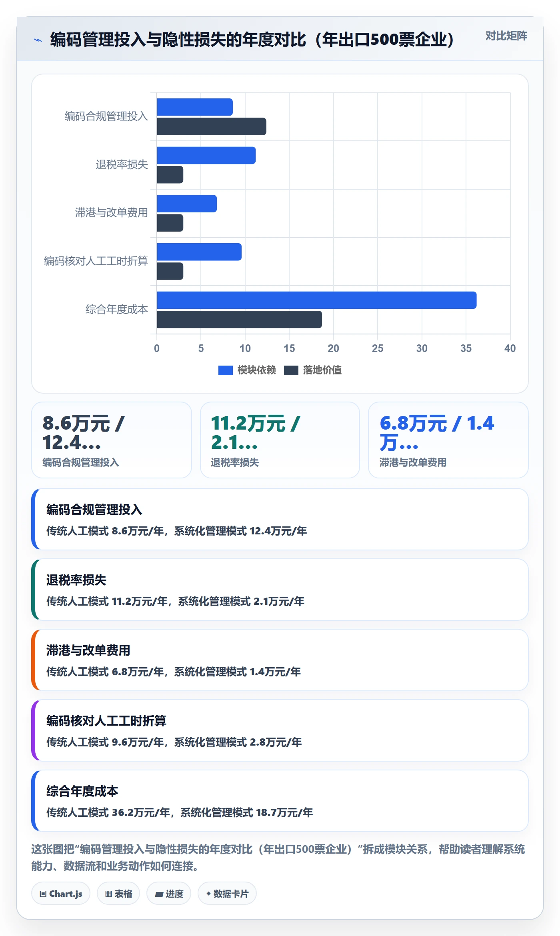The height and width of the screenshot is (936, 560).
Task: Select the 滞港与改单费用 list row
Action: pyautogui.click(x=280, y=660)
